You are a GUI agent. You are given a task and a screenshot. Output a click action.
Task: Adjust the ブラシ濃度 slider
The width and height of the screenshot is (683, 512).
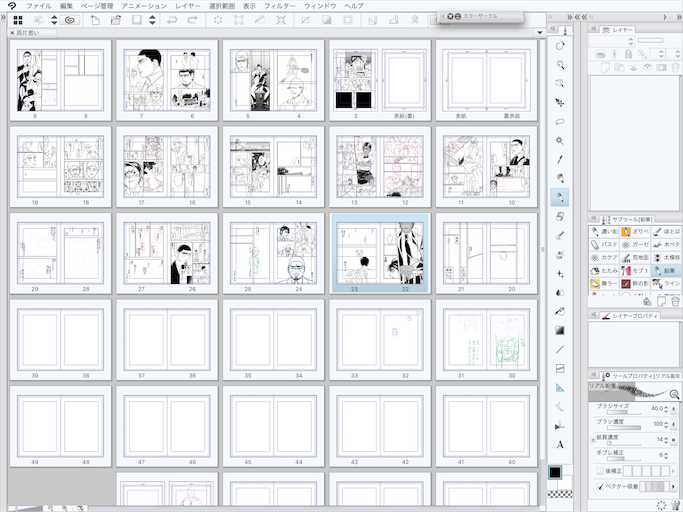(x=624, y=428)
